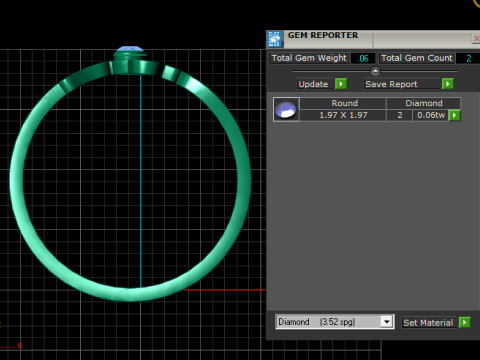
Task: Click the Round shape header cell
Action: coord(343,103)
